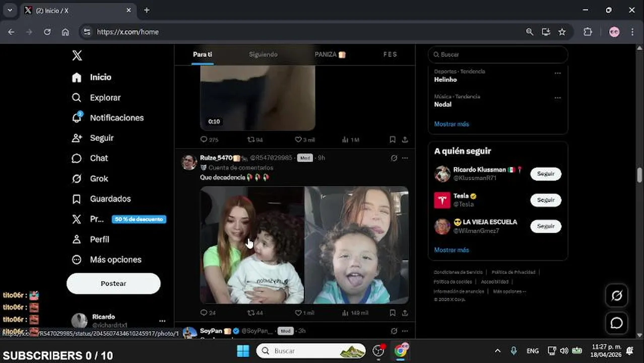Switch to the PANIZA tab
Screen dimensions: 644x363
click(x=330, y=54)
